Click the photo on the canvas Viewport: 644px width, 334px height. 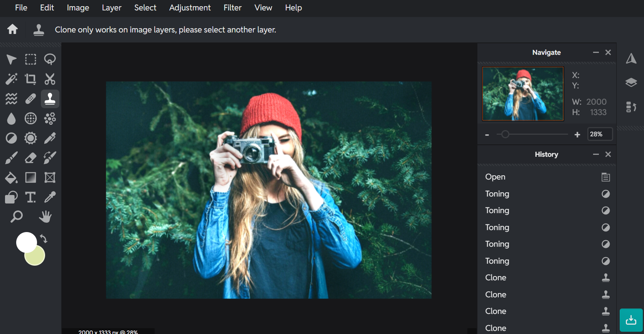tap(269, 190)
